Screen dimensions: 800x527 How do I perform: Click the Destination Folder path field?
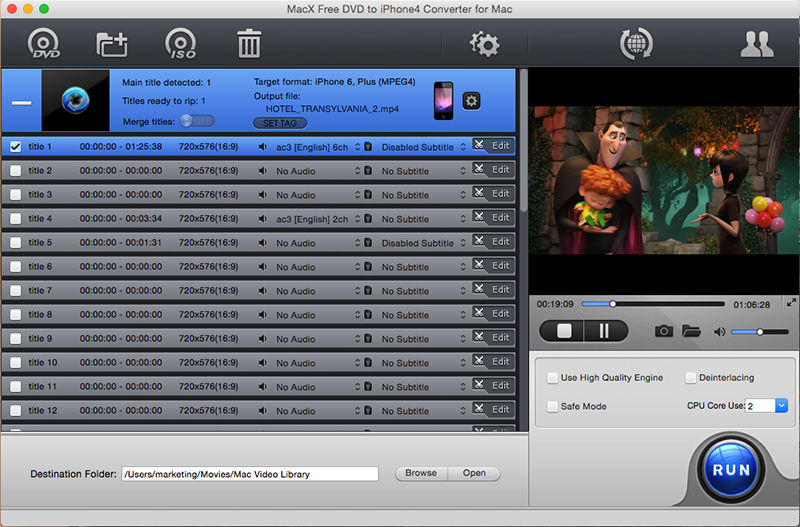pyautogui.click(x=250, y=474)
